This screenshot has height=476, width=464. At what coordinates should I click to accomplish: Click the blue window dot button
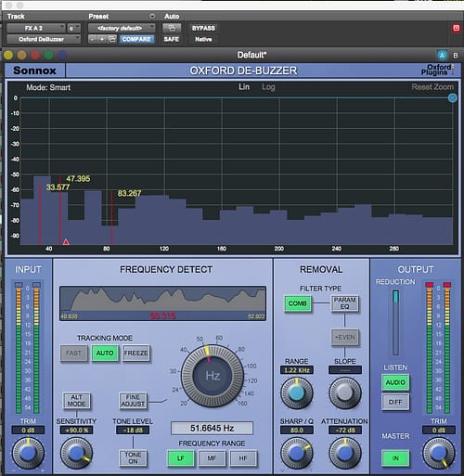click(62, 55)
